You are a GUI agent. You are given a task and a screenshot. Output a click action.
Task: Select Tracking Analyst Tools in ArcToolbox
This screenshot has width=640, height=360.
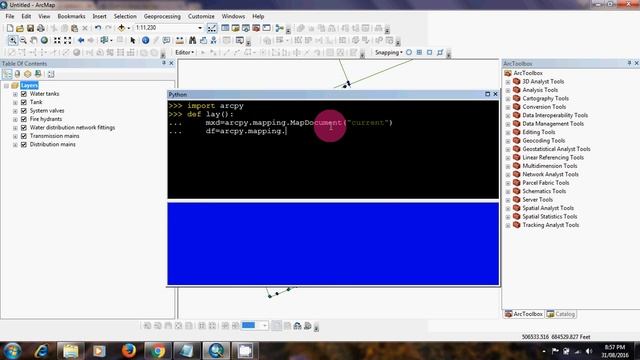pos(551,225)
